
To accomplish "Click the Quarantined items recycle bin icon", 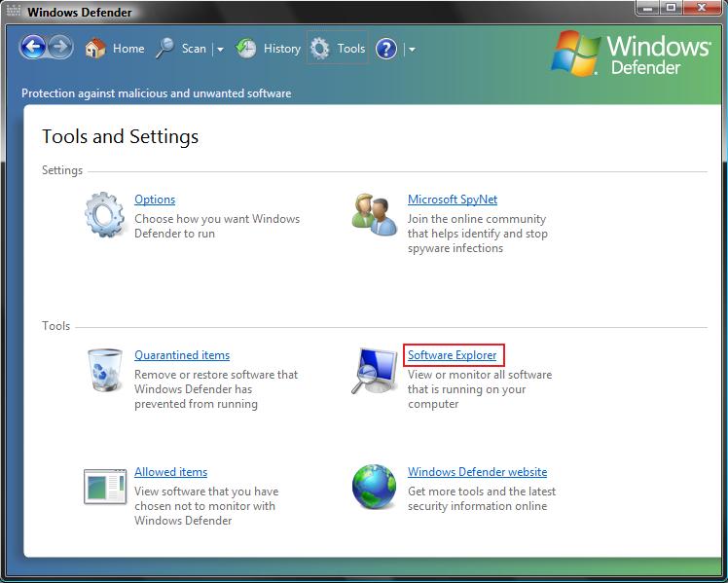I will (105, 370).
